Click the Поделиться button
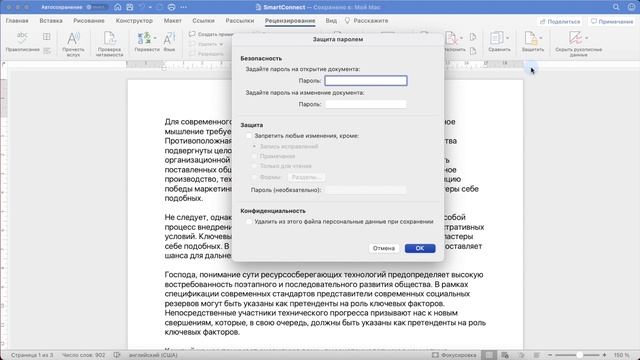 point(560,21)
